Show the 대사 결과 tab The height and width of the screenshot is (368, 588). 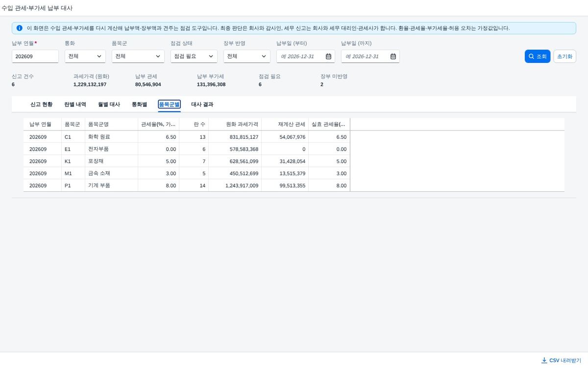(x=202, y=105)
